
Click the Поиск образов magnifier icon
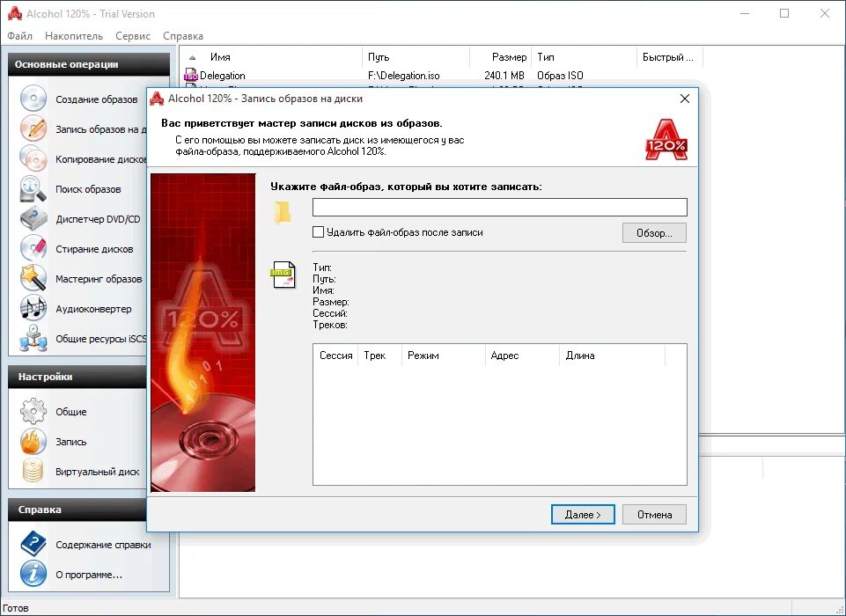point(33,189)
